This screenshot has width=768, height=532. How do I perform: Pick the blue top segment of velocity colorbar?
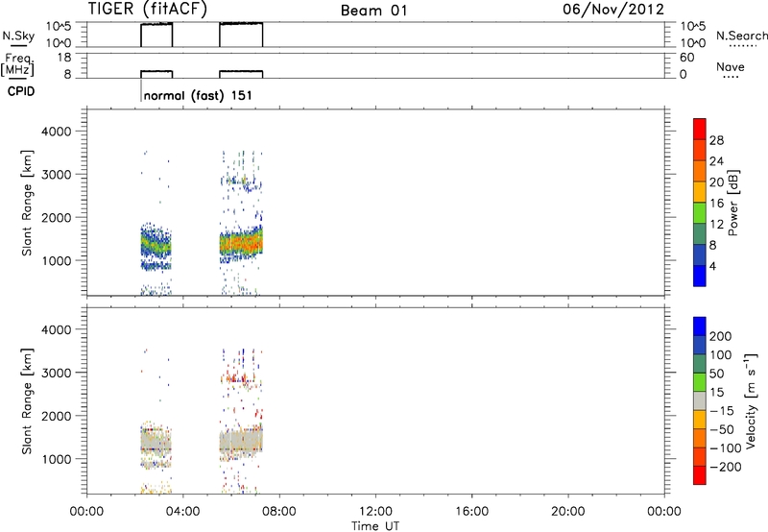point(700,326)
